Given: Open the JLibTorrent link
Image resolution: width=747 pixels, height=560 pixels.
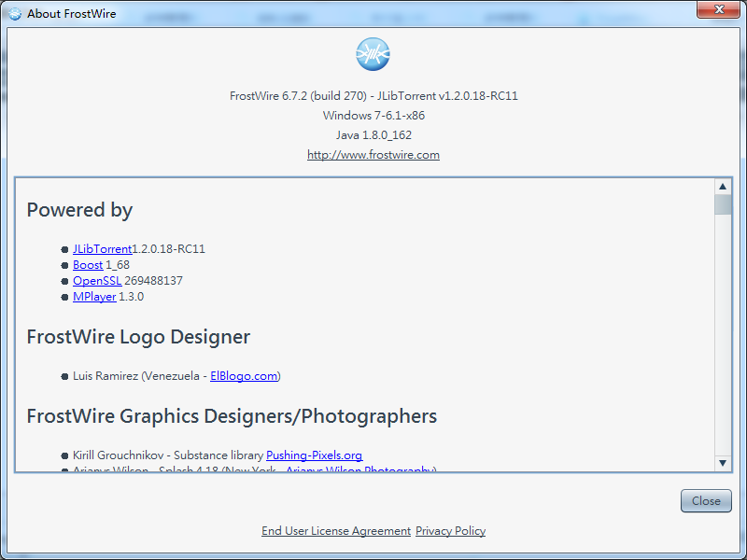Looking at the screenshot, I should point(102,249).
